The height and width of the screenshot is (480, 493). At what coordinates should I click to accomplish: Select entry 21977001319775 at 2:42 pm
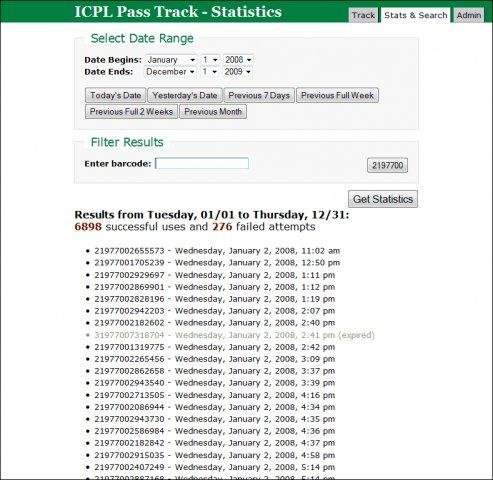[x=215, y=347]
